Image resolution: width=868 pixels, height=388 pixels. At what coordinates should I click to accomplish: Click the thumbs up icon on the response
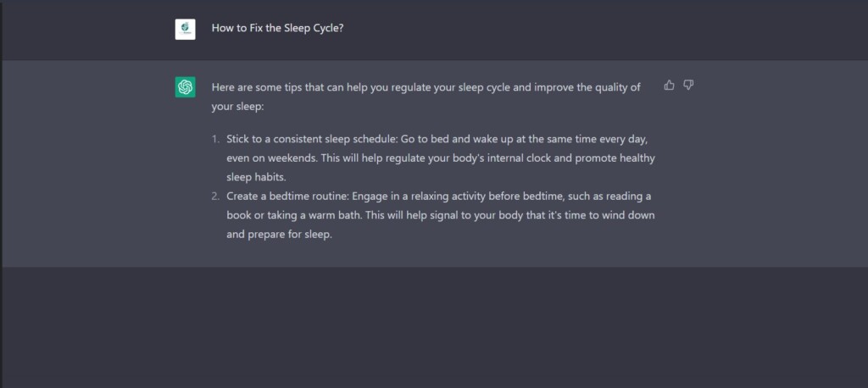670,86
